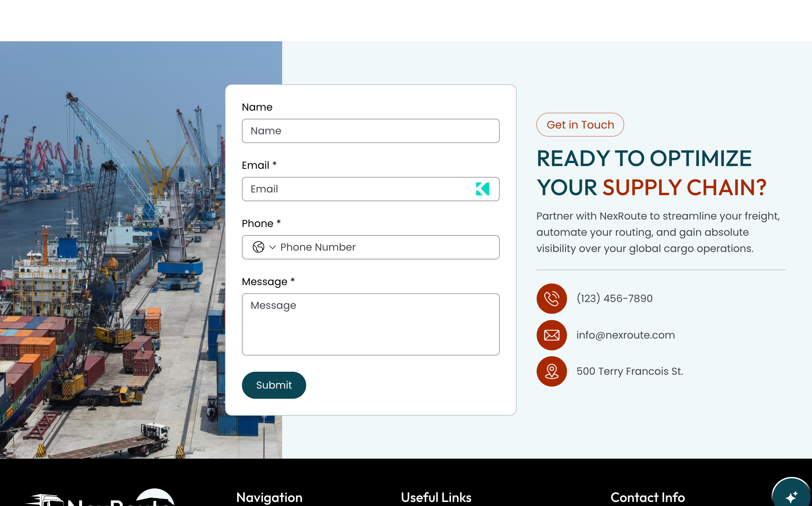Image resolution: width=812 pixels, height=506 pixels.
Task: Click the Useful Links footer heading
Action: (436, 497)
